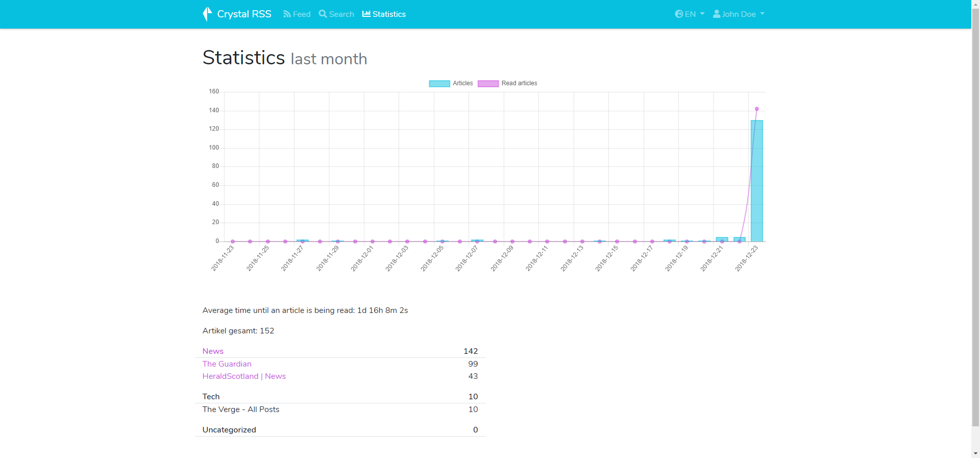Screen dimensions: 980x458
Task: Open The Guardian feed link
Action: coord(227,364)
